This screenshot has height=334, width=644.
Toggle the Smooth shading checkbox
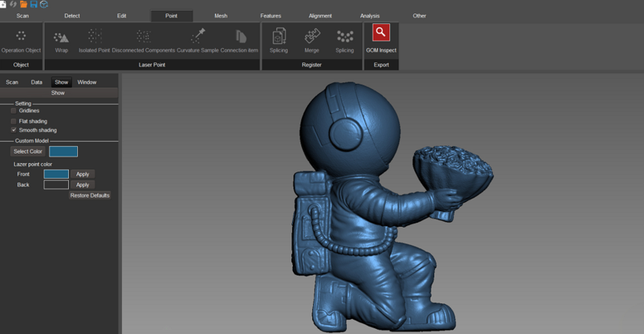(13, 130)
